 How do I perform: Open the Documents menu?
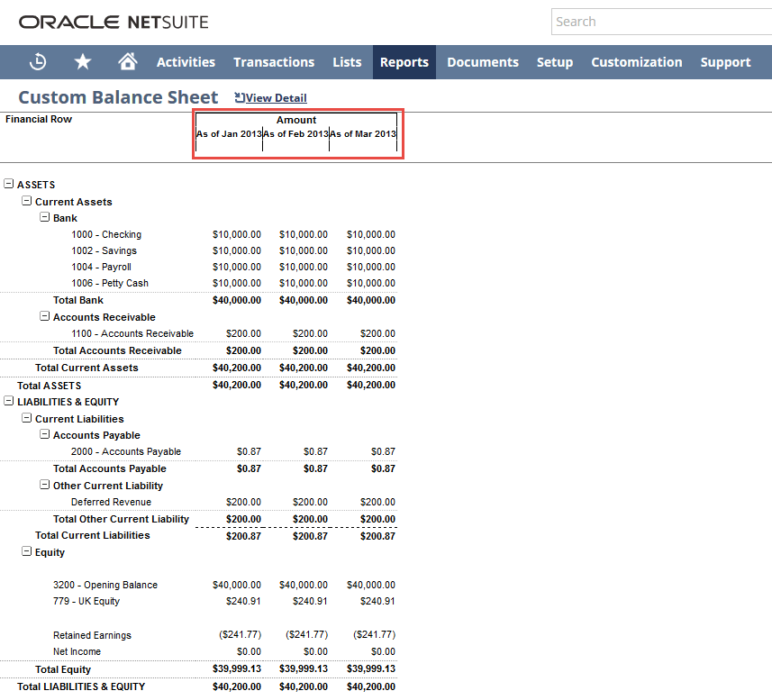pyautogui.click(x=483, y=62)
